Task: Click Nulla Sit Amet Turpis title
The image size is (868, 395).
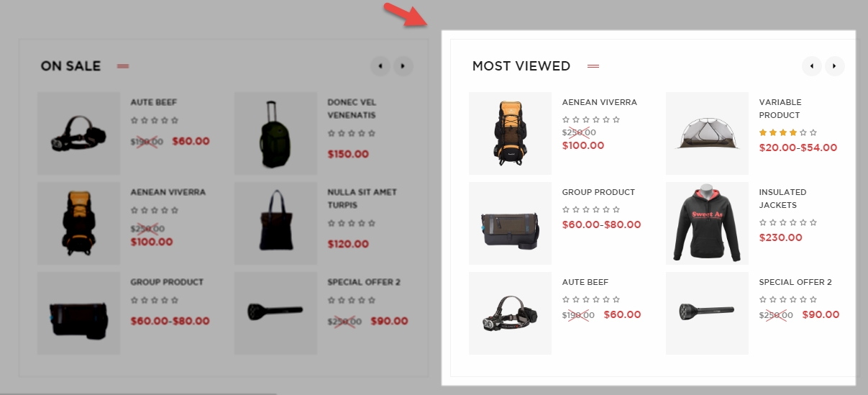Action: (362, 199)
